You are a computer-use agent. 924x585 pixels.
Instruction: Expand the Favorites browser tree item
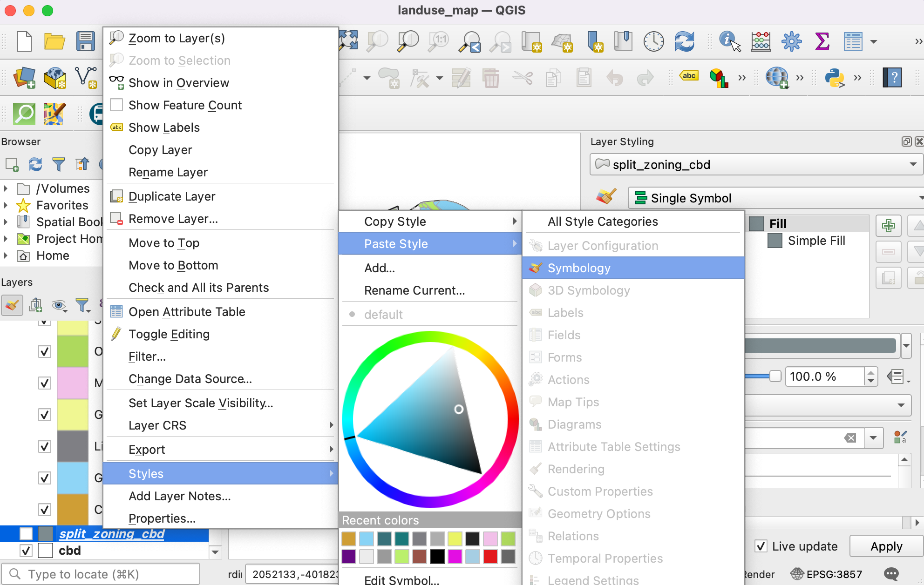coord(6,205)
